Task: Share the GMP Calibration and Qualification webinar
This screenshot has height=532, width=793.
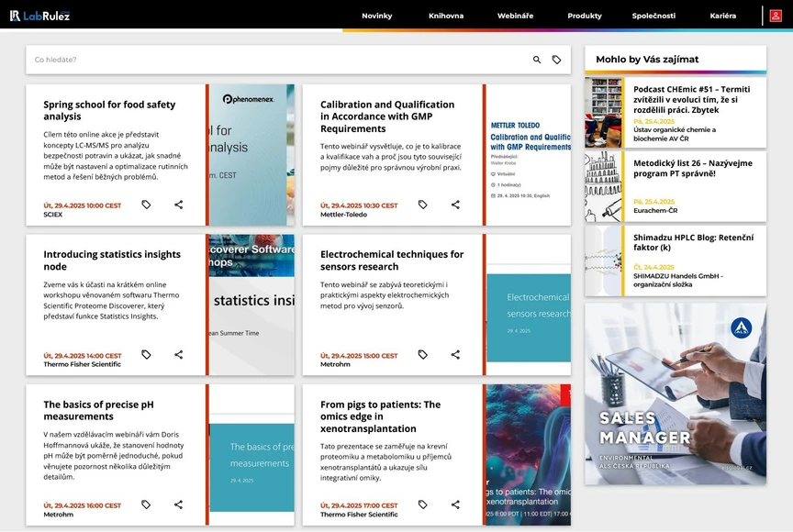Action: coord(454,204)
